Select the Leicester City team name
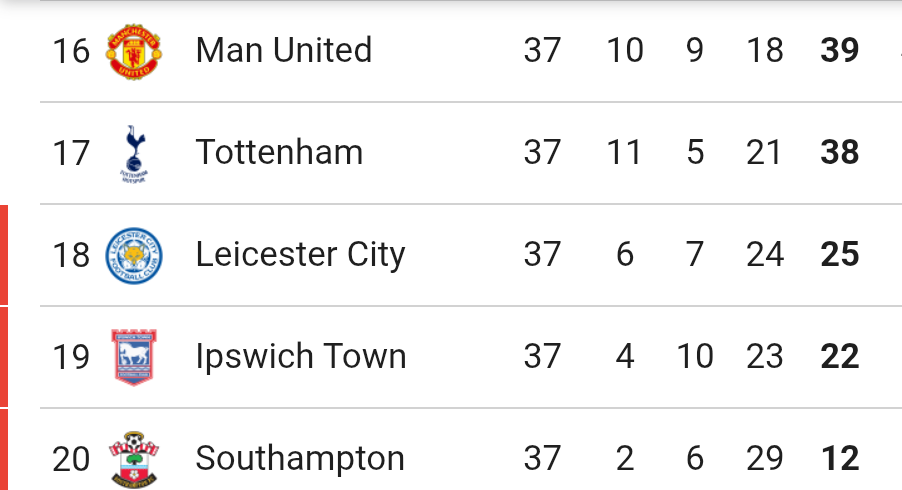Screen dimensions: 902x490 click(x=300, y=255)
